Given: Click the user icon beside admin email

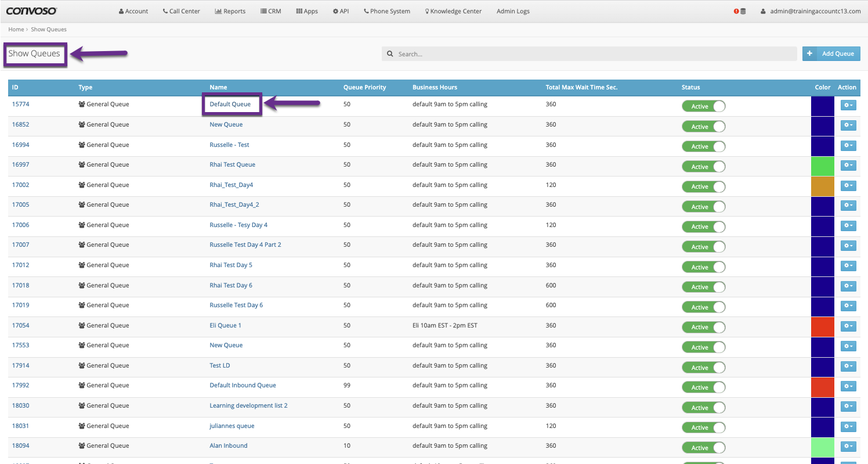Looking at the screenshot, I should [x=764, y=11].
